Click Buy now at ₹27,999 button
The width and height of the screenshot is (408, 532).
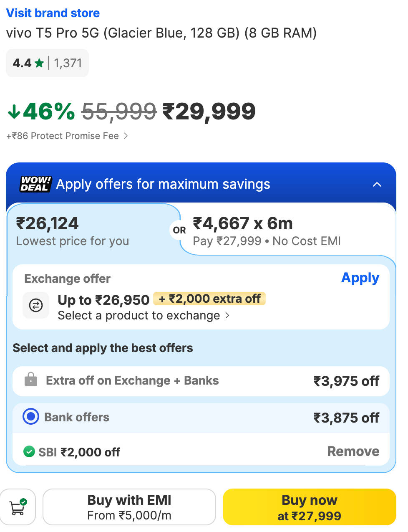[x=309, y=507]
